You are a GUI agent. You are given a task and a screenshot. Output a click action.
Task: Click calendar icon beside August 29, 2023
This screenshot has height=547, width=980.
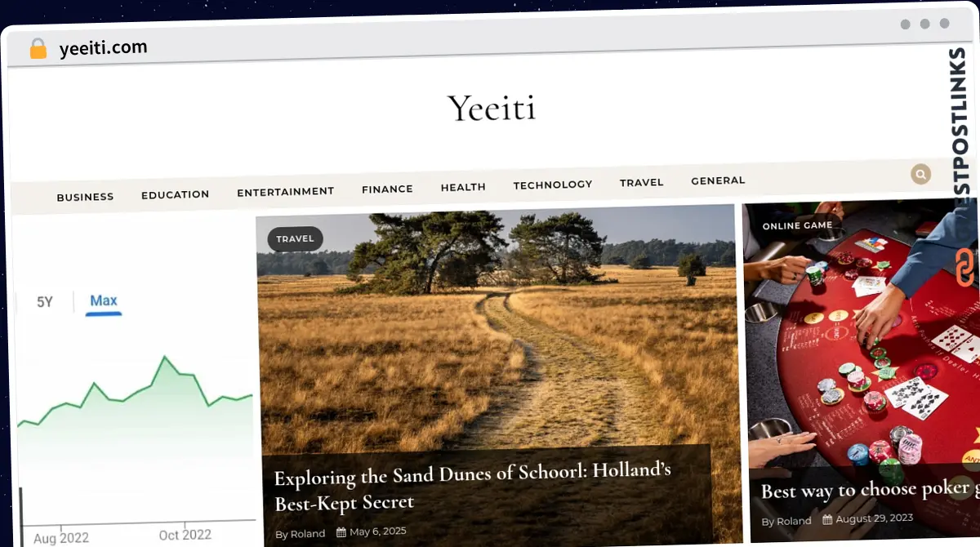(x=827, y=519)
